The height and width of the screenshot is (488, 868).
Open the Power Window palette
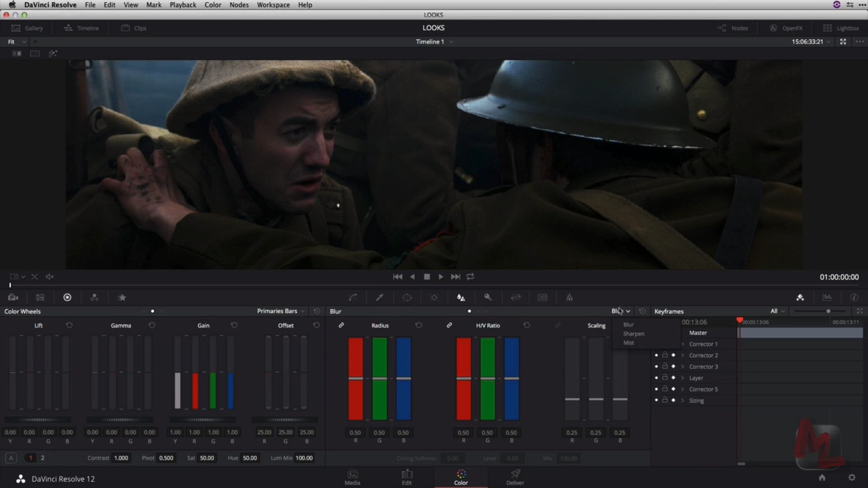tap(407, 297)
